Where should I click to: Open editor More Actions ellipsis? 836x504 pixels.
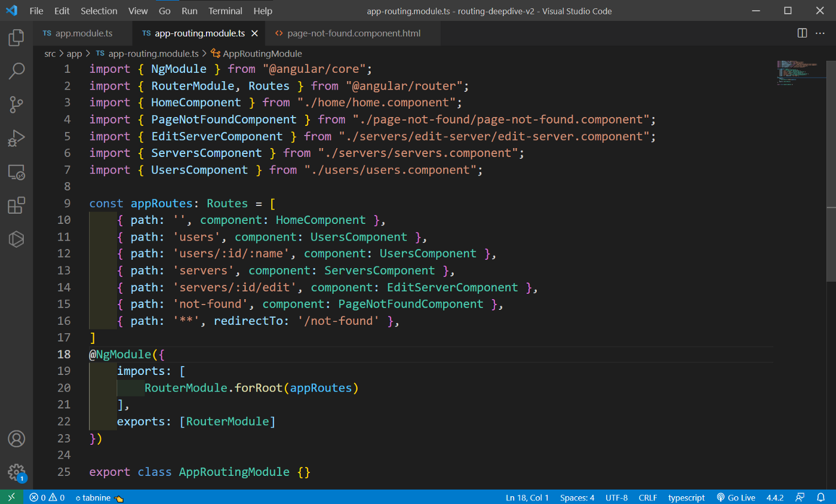(x=820, y=33)
